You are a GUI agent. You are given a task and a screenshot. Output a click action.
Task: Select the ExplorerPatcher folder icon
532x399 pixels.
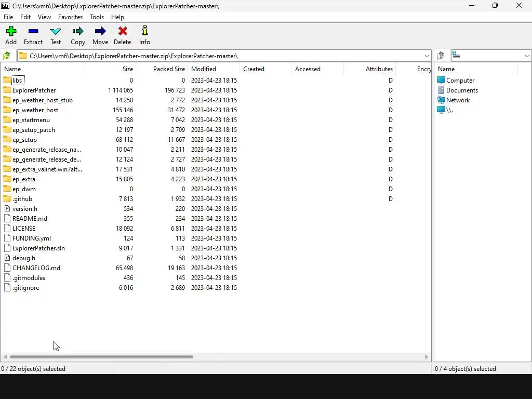[7, 90]
